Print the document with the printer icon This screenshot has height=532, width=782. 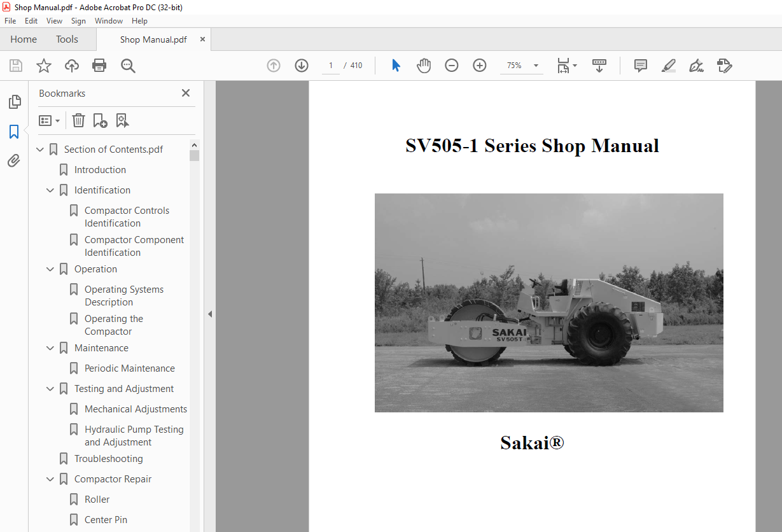[x=99, y=66]
